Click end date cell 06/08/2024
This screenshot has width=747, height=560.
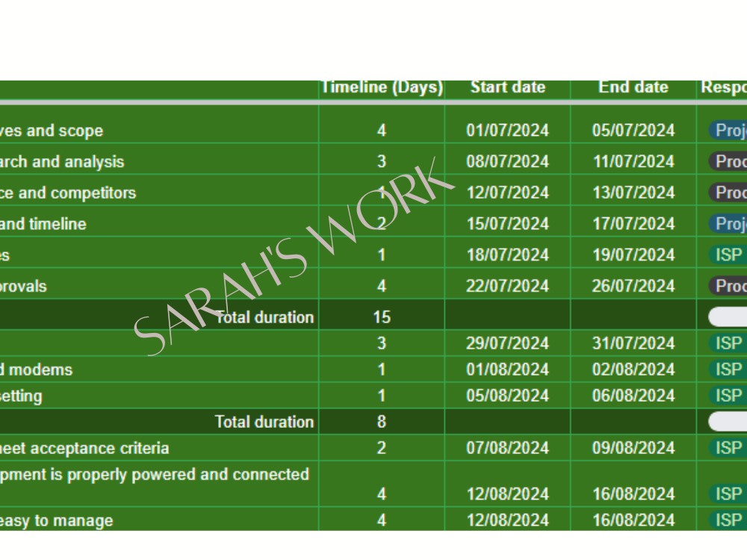pos(633,395)
